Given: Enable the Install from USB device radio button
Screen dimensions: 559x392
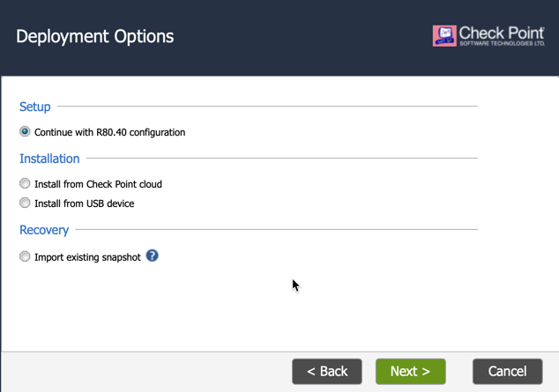Looking at the screenshot, I should pyautogui.click(x=25, y=203).
